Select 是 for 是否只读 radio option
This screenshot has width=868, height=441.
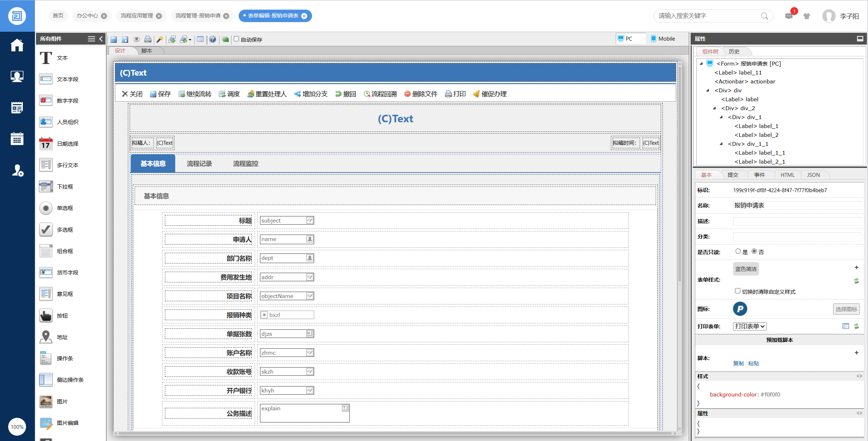tap(738, 251)
